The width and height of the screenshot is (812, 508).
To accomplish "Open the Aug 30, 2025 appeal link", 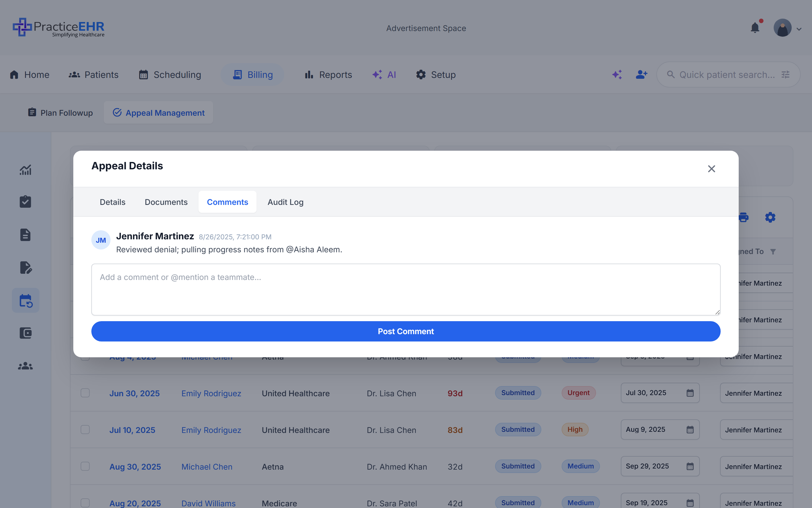I will (x=135, y=466).
